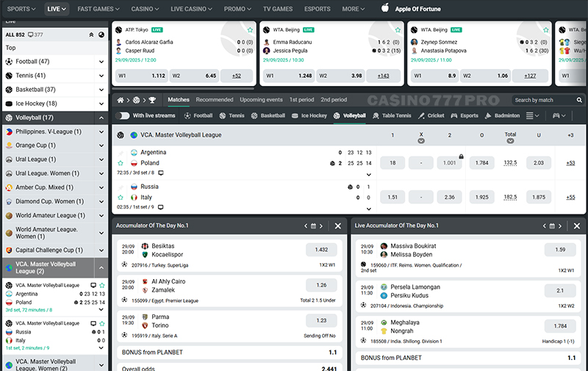Select Table Tennis sport filter
The width and height of the screenshot is (588, 371).
[x=392, y=116]
